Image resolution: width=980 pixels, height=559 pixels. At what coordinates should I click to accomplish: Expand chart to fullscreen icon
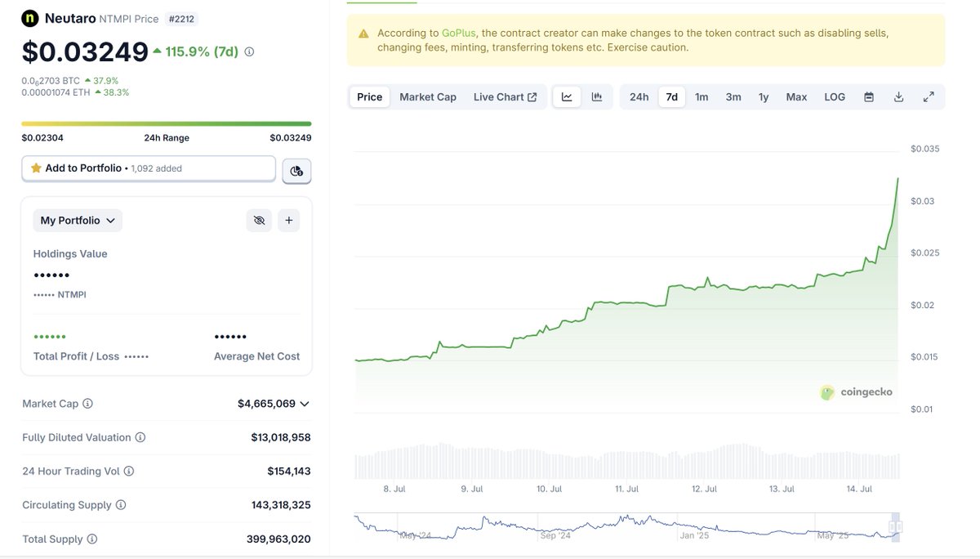click(x=929, y=96)
